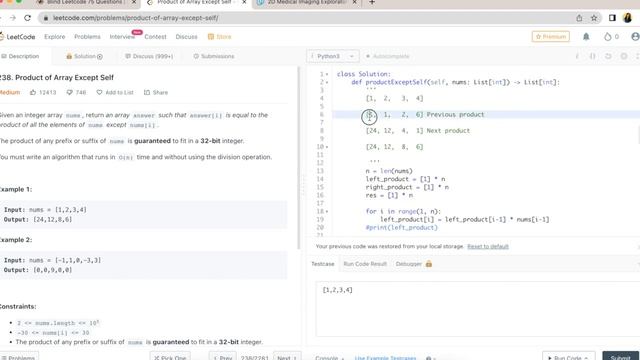The width and height of the screenshot is (640, 360).
Task: Select the Testcase tab
Action: point(323,264)
